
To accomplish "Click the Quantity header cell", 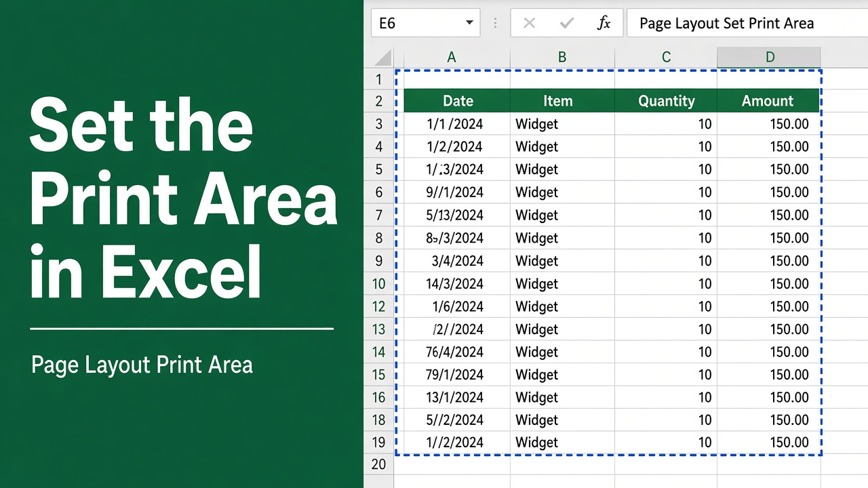I will coord(666,101).
